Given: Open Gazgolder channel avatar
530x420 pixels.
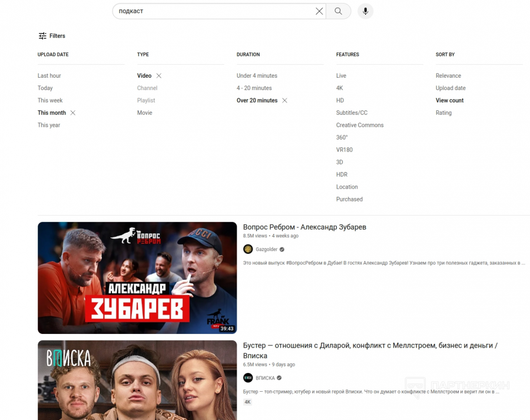Looking at the screenshot, I should [x=248, y=249].
